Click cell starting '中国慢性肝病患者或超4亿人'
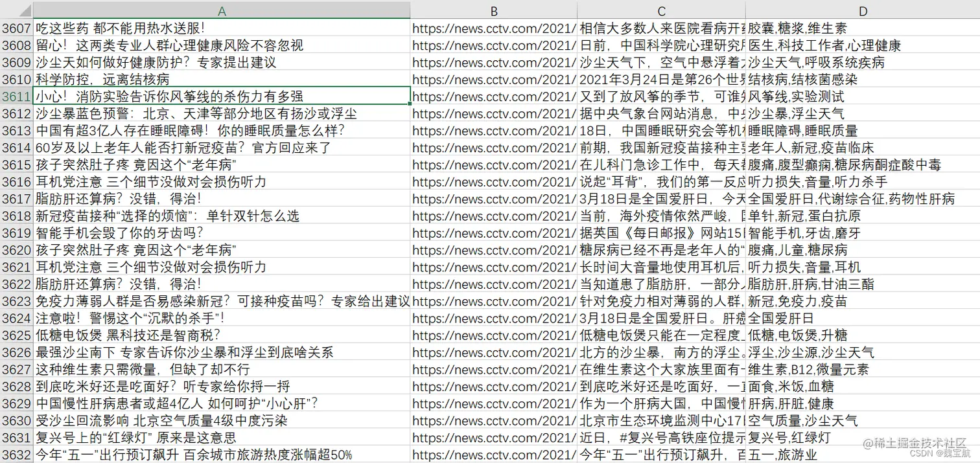Image resolution: width=980 pixels, height=463 pixels. coord(222,403)
